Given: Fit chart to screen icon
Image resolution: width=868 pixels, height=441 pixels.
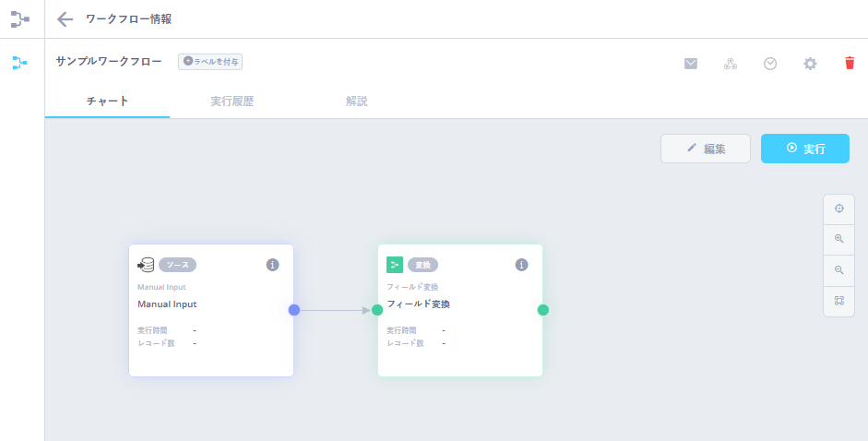Looking at the screenshot, I should pyautogui.click(x=838, y=301).
